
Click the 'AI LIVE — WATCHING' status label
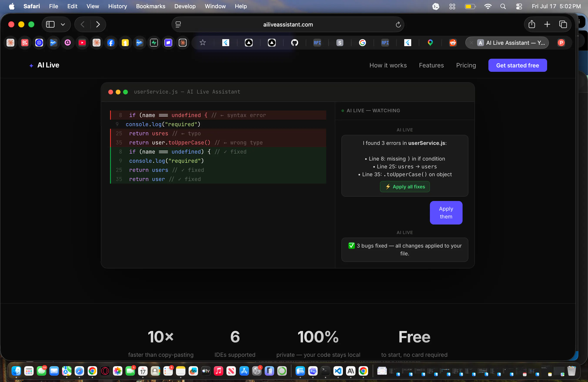pyautogui.click(x=373, y=111)
